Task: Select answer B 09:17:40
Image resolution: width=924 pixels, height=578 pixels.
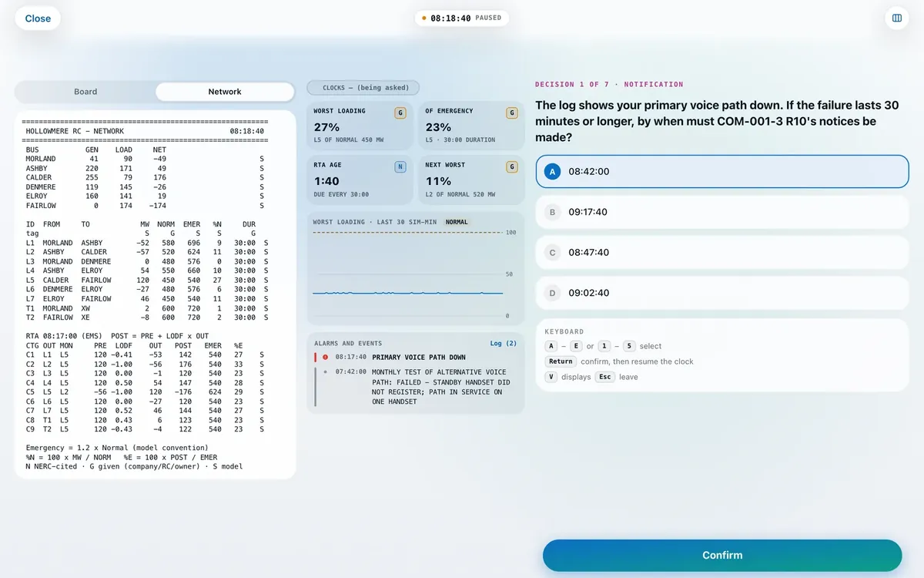Action: [x=722, y=212]
